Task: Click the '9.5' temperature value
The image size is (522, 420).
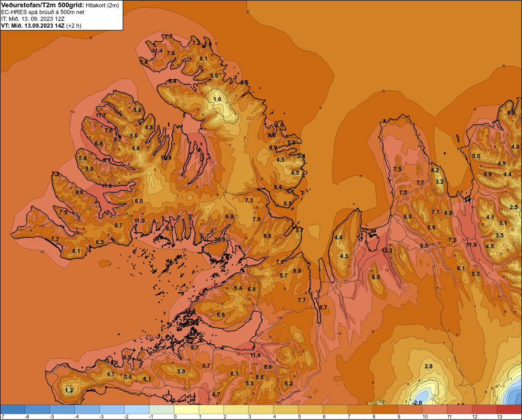Action: (x=424, y=246)
